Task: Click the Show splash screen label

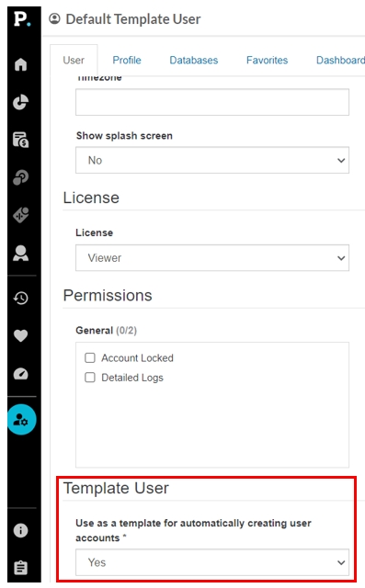Action: tap(124, 136)
